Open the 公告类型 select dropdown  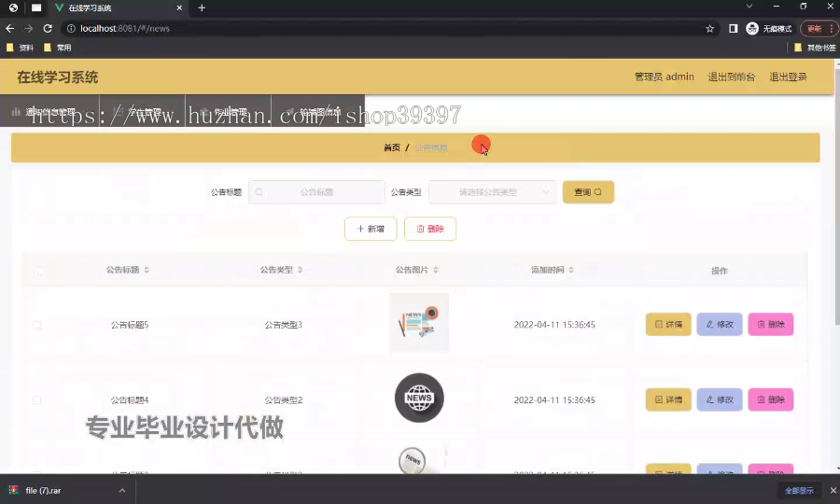pyautogui.click(x=492, y=191)
